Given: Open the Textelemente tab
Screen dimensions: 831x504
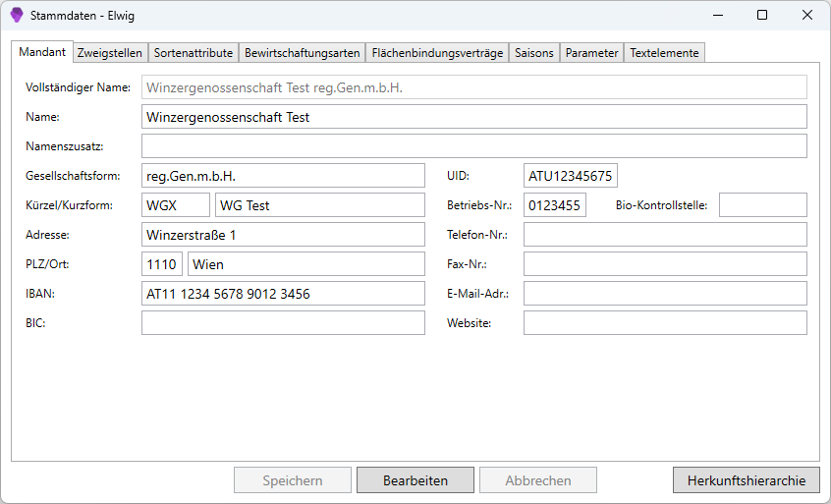Looking at the screenshot, I should point(665,53).
